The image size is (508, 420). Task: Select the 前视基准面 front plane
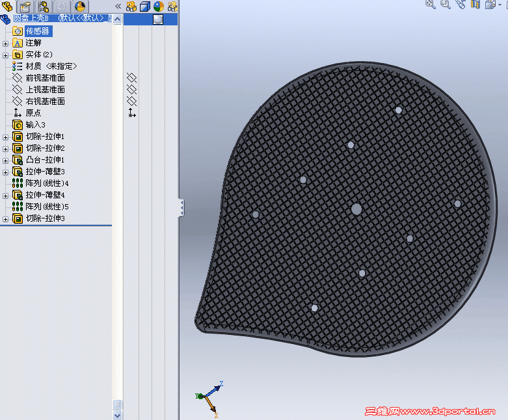pyautogui.click(x=45, y=78)
